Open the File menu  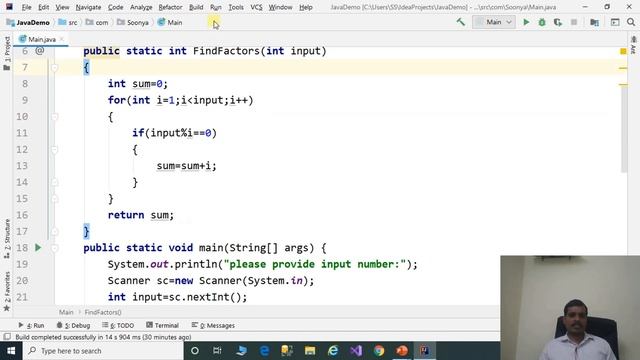pyautogui.click(x=26, y=7)
